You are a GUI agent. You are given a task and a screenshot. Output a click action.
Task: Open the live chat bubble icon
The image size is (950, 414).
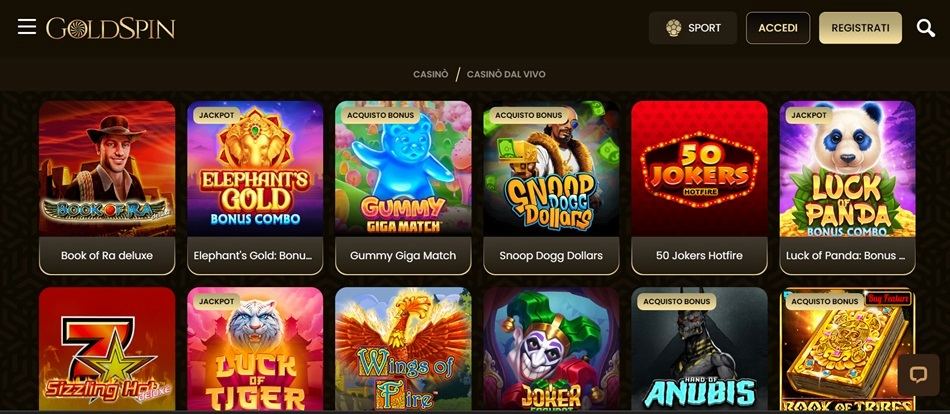tap(918, 375)
